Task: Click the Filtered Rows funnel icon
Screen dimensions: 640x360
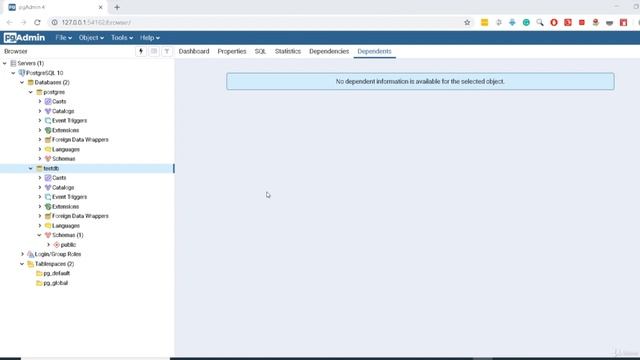Action: coord(167,51)
